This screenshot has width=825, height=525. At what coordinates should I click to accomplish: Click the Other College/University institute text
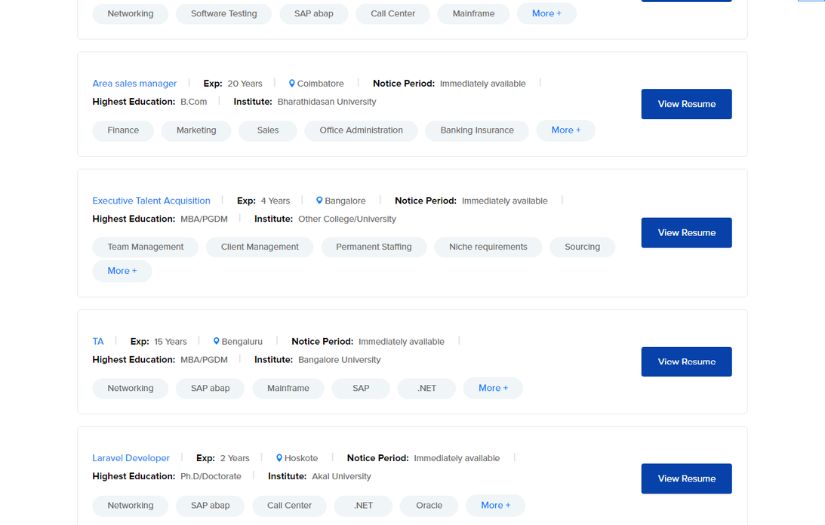(x=347, y=219)
